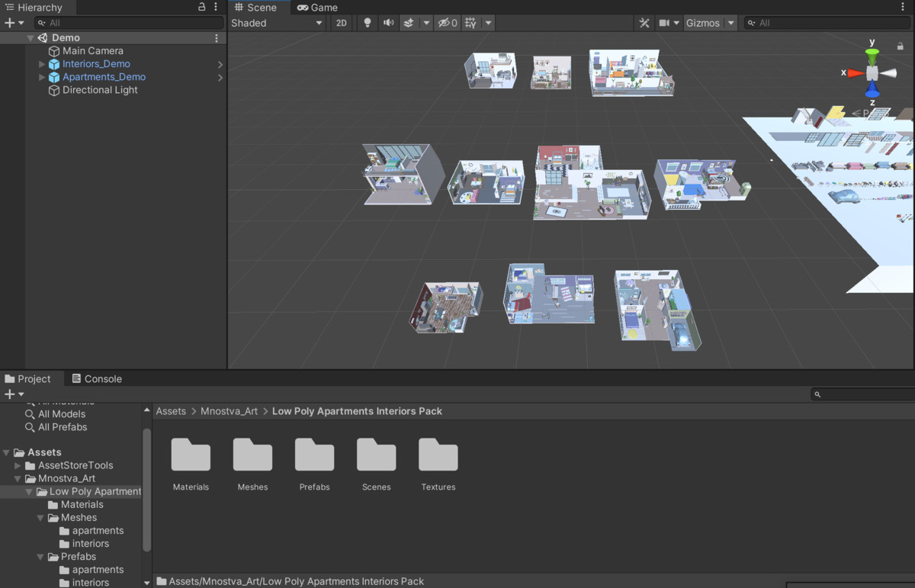Toggle the Gizmos button
Viewport: 915px width, 588px height.
click(x=703, y=23)
